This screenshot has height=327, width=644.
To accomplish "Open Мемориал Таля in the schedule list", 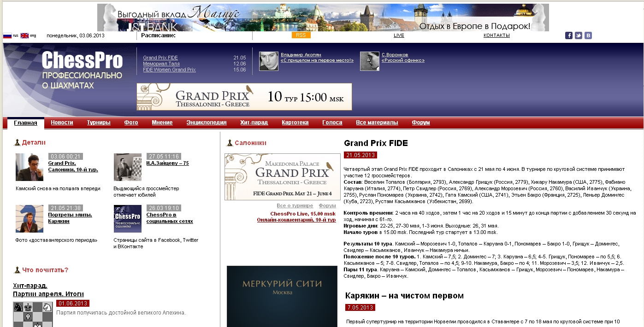I will 155,64.
